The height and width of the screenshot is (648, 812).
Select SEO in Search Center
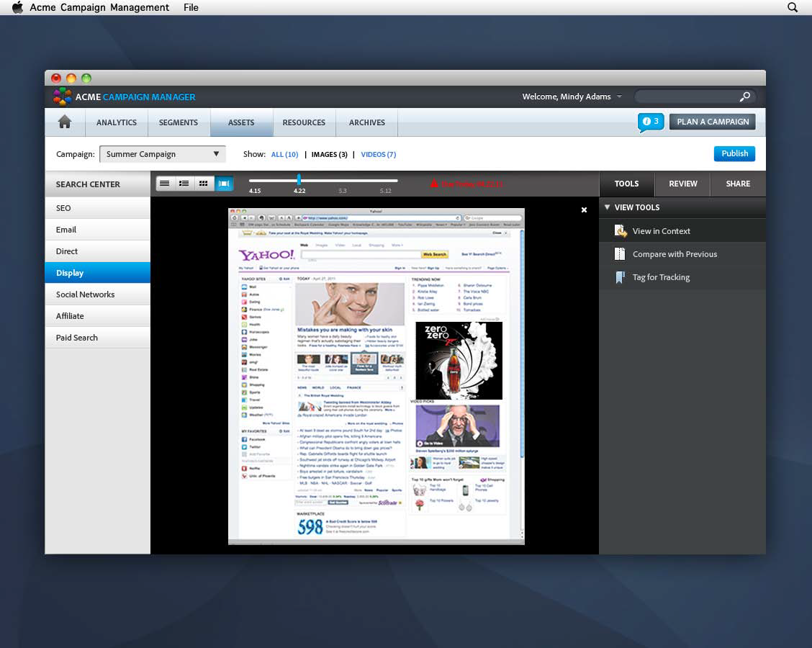pos(97,207)
